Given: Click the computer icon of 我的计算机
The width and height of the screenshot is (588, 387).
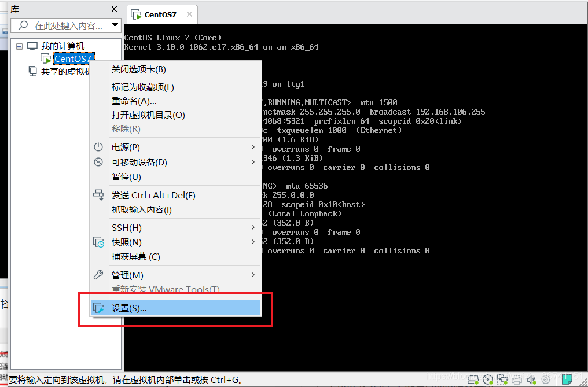Looking at the screenshot, I should 32,46.
